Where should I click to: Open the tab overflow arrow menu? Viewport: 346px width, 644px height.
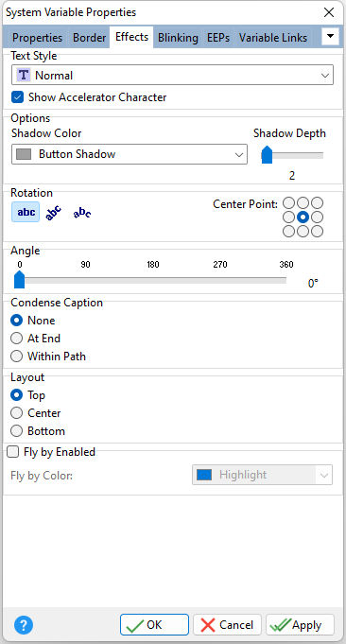(331, 37)
